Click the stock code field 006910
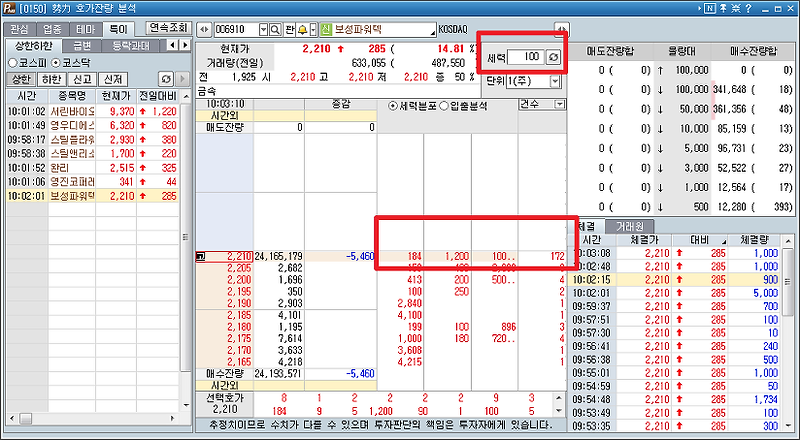 click(236, 30)
